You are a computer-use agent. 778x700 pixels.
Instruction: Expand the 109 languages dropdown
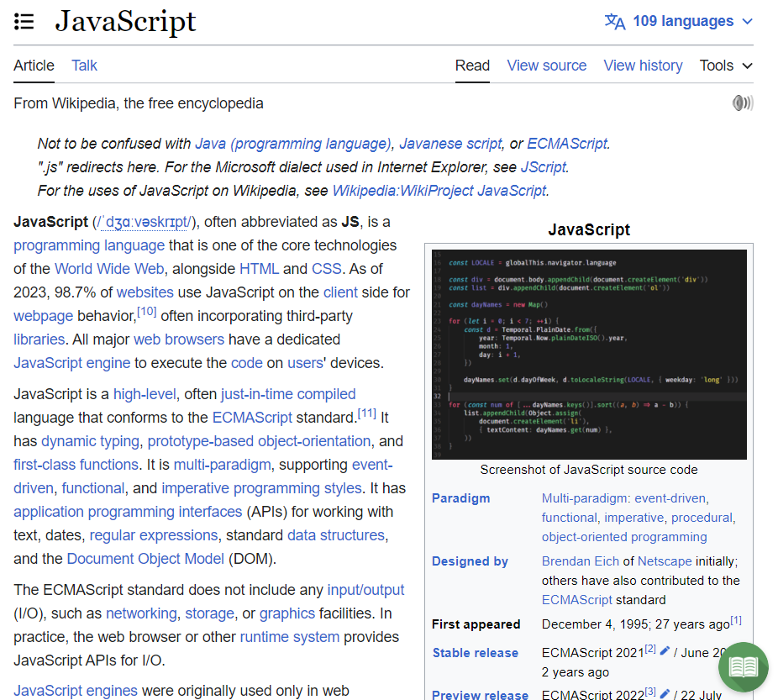click(x=678, y=21)
